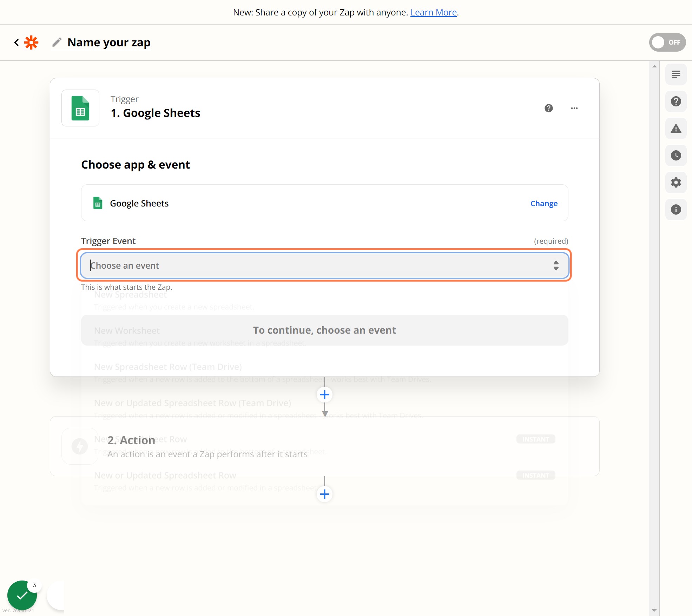The image size is (692, 616).
Task: Click the Learn More link in banner
Action: (434, 12)
